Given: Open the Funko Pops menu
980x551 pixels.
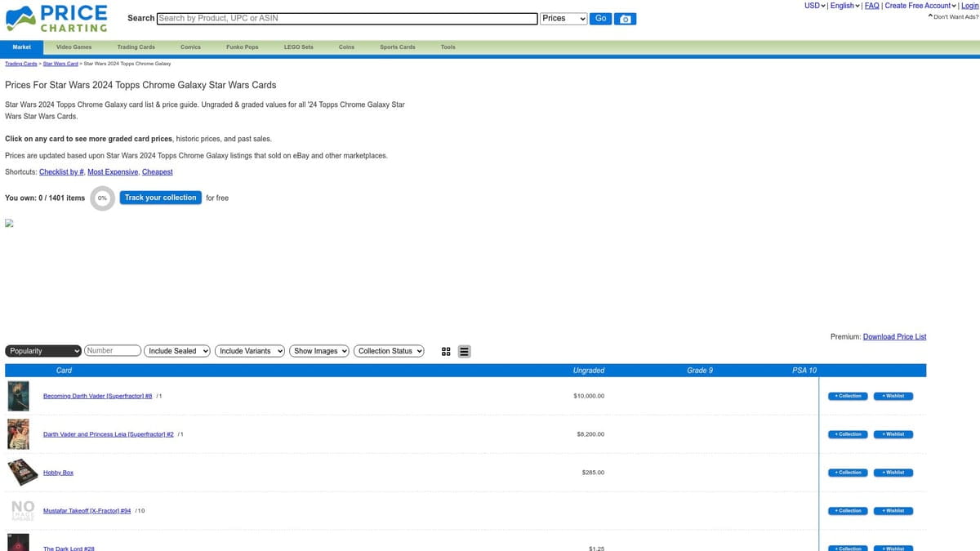Looking at the screenshot, I should pos(242,47).
